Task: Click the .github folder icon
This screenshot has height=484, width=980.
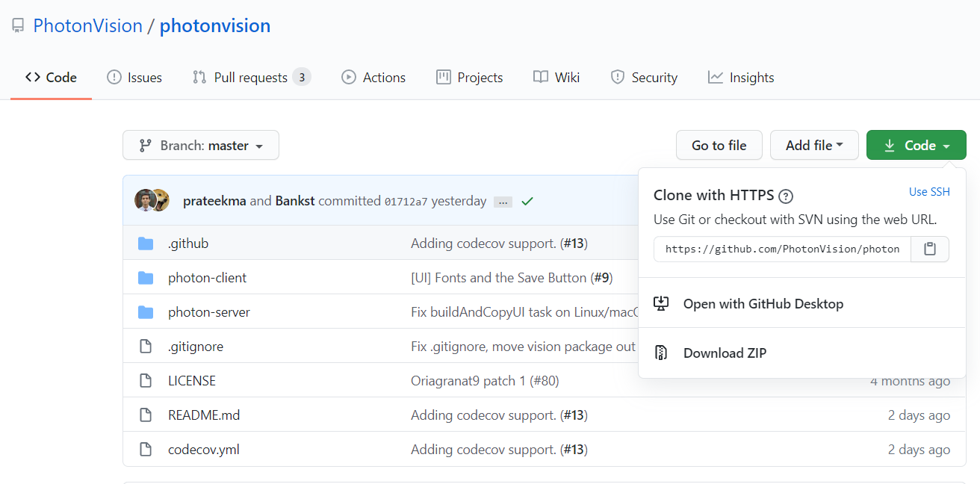Action: (x=146, y=243)
